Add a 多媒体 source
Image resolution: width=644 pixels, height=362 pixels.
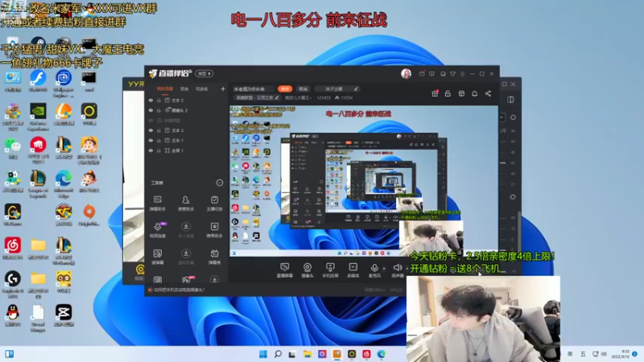click(x=353, y=270)
